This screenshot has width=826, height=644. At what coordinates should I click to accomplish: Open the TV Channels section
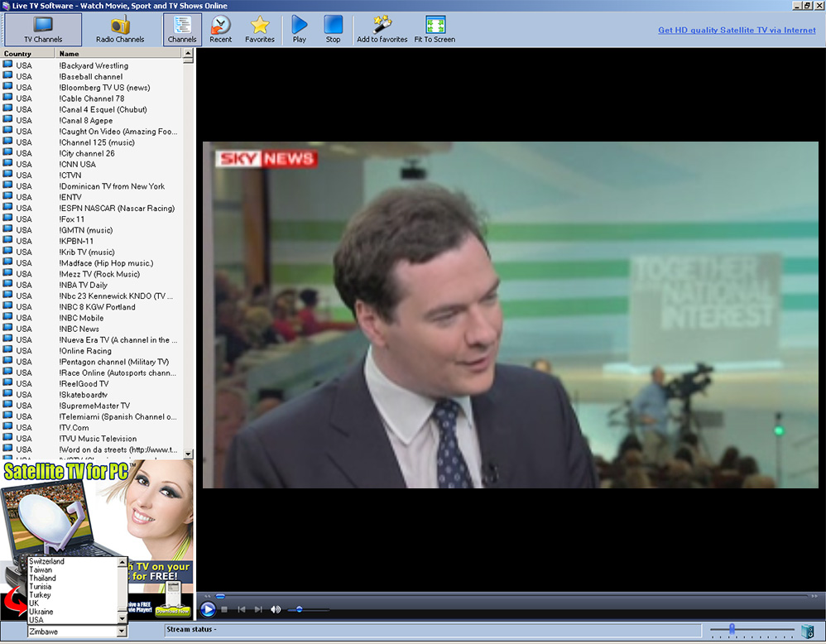pyautogui.click(x=43, y=30)
